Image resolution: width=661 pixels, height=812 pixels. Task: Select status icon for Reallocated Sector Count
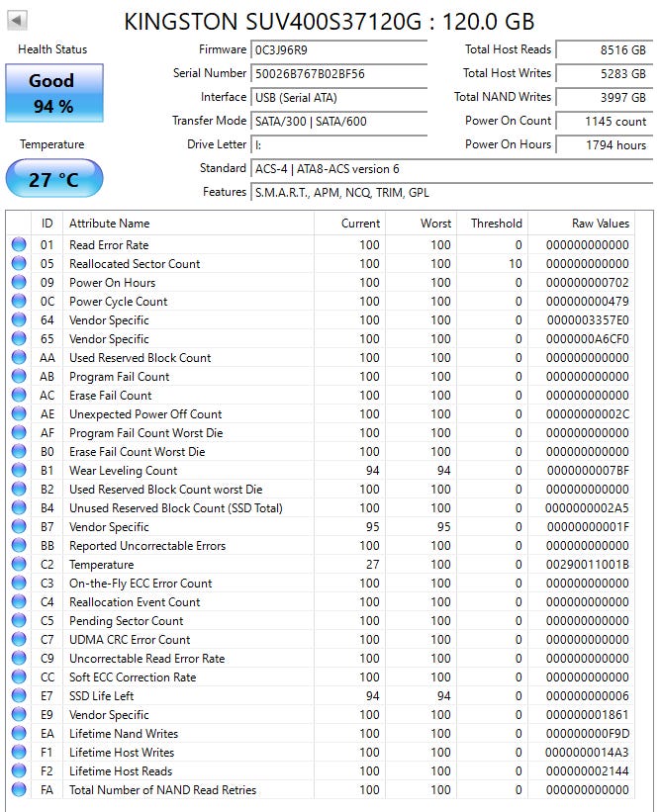tap(19, 263)
